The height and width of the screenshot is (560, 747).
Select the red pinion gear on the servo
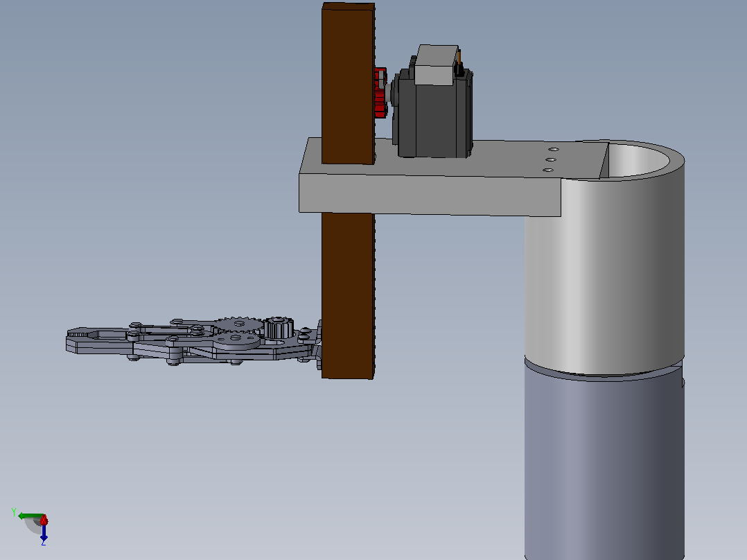tap(380, 92)
